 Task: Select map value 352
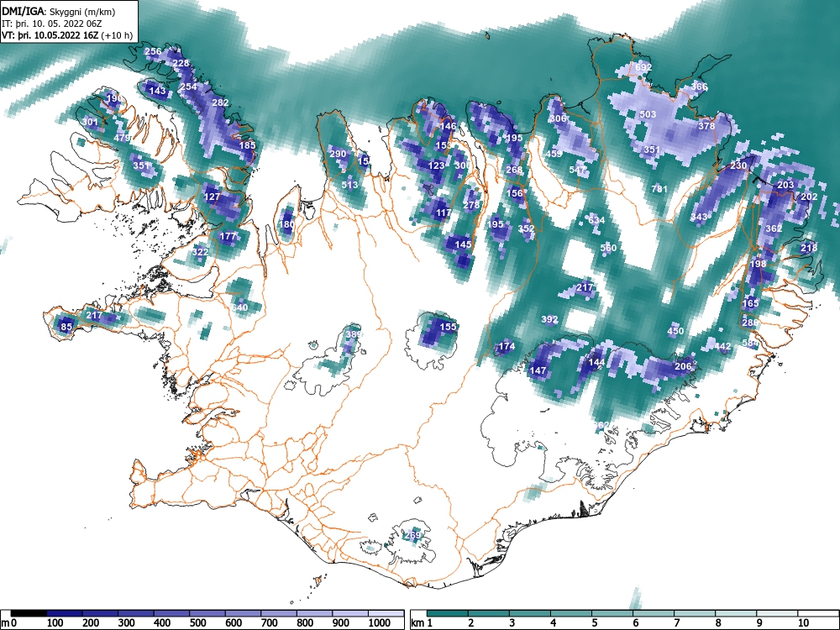tap(526, 228)
